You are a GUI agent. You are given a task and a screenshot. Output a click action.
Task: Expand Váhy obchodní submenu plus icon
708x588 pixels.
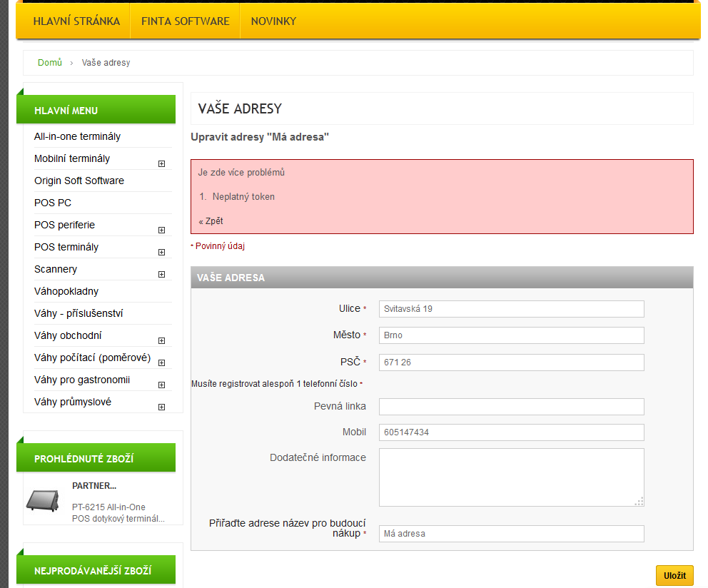pos(161,340)
